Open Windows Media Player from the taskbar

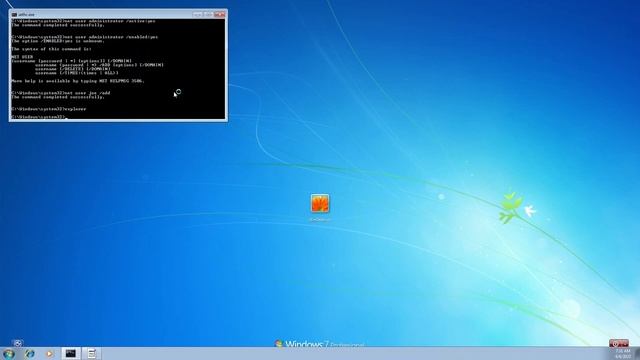pos(49,353)
